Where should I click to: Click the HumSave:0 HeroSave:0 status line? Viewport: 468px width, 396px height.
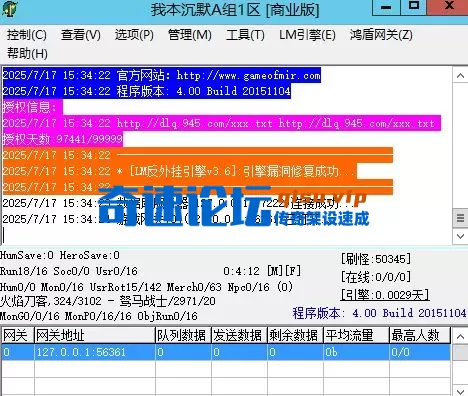click(x=60, y=256)
